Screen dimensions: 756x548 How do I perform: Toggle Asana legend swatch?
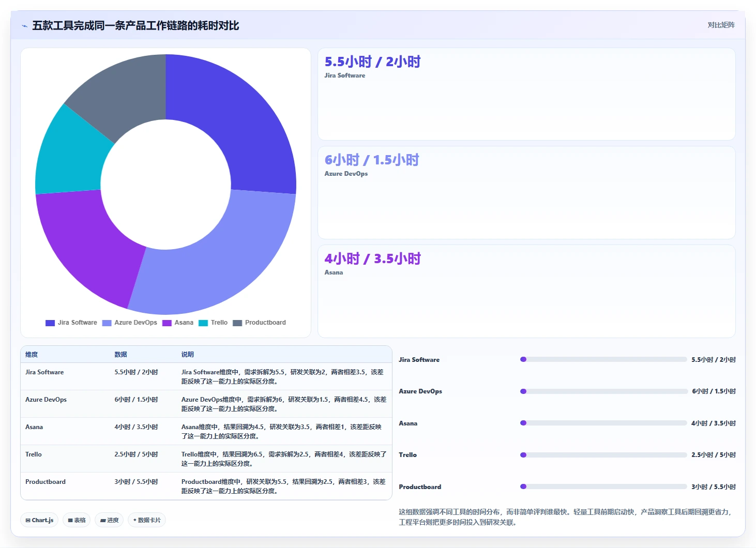[167, 323]
